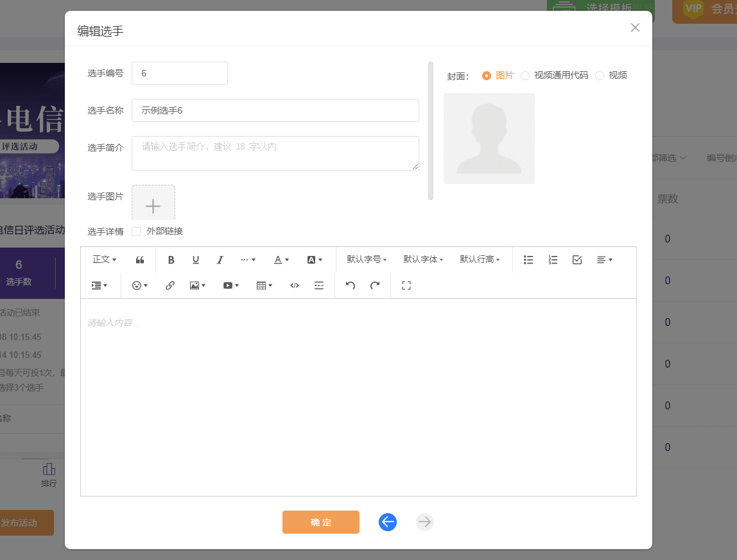Screen dimensions: 737x560
Task: Click the 确定 confirm button
Action: (x=320, y=522)
